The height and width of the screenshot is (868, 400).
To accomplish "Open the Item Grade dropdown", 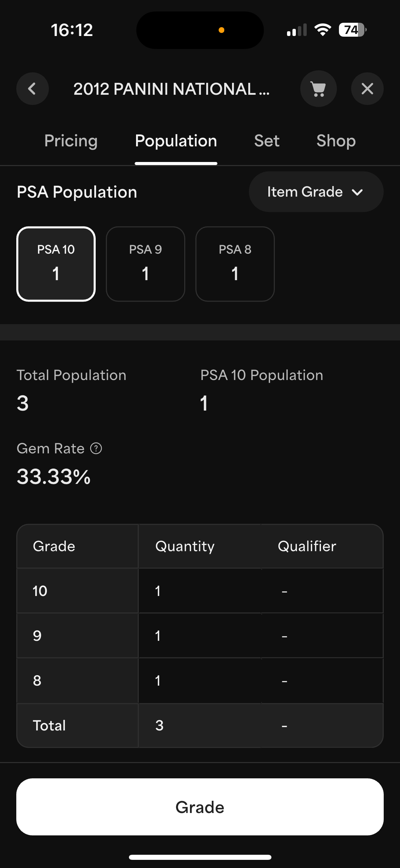I will coord(316,192).
